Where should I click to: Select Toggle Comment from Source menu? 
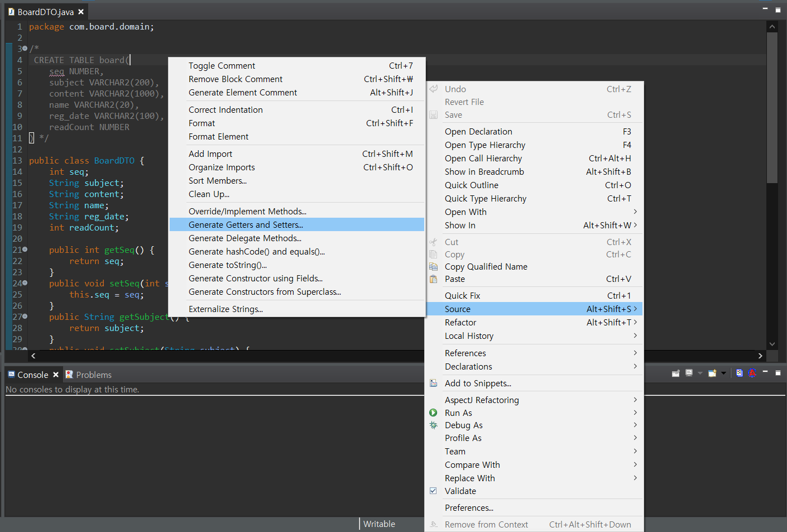click(x=297, y=65)
